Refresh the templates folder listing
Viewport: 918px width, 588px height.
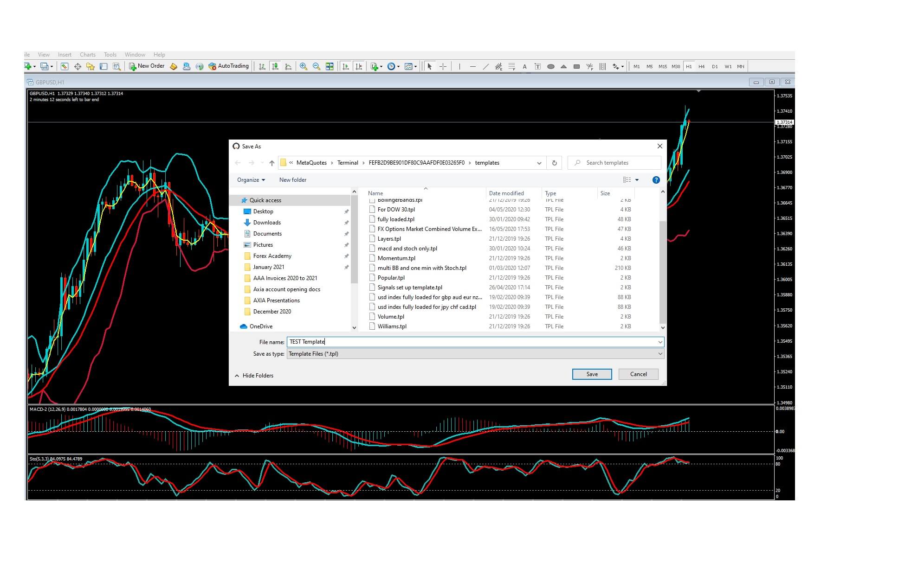point(554,163)
